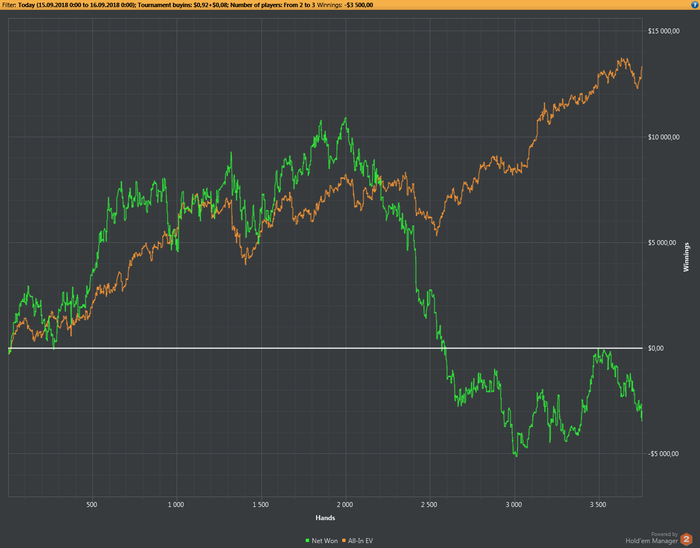Click the 3 500 hands axis tick label

pyautogui.click(x=598, y=505)
